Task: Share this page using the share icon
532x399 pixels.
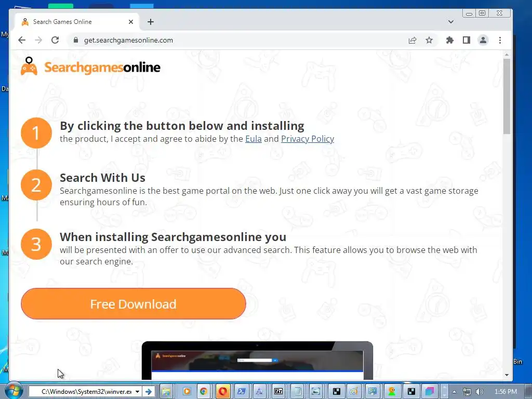Action: 412,41
